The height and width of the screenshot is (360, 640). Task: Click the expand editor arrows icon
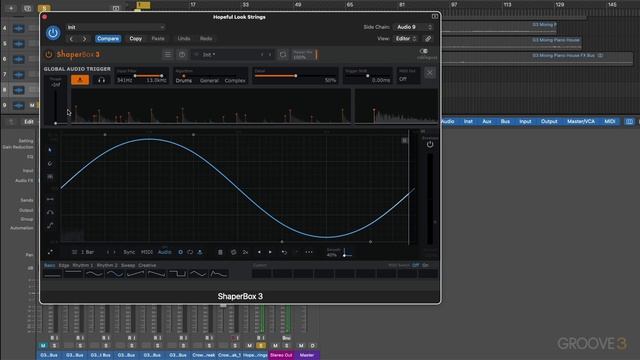pyautogui.click(x=50, y=252)
